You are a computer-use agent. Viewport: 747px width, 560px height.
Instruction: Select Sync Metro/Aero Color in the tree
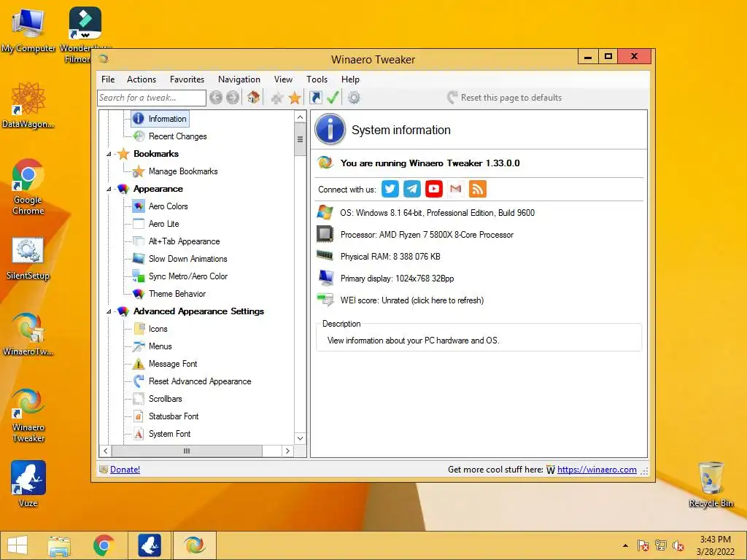coord(187,276)
